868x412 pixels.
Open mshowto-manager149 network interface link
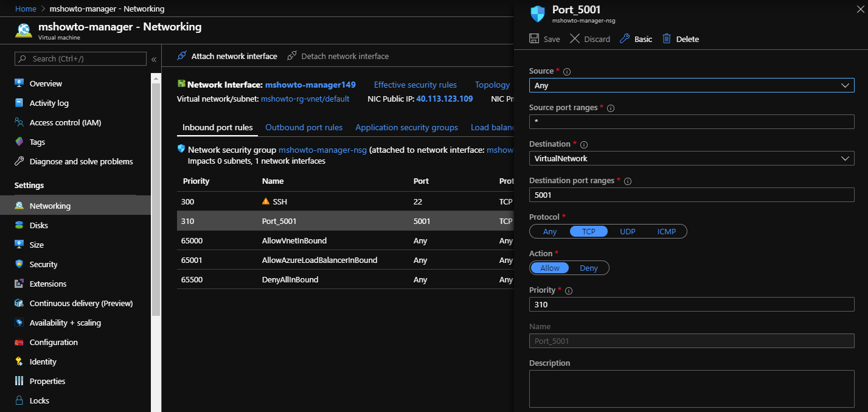(x=310, y=85)
